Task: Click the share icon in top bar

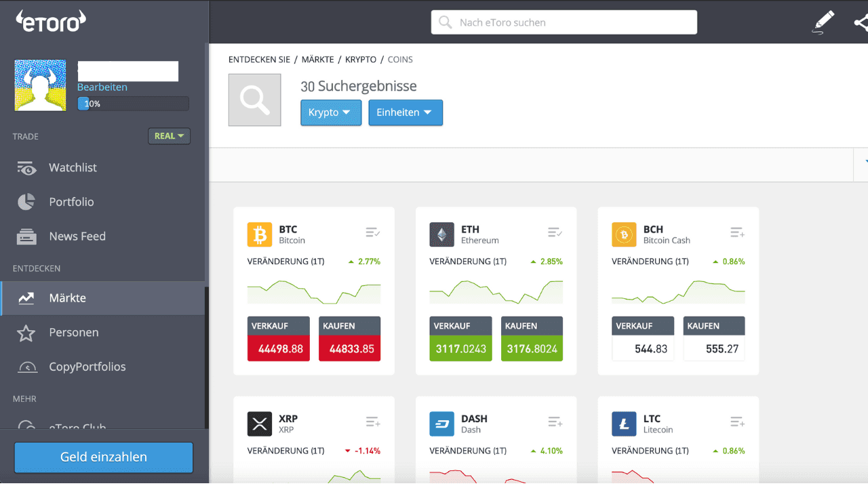Action: point(861,22)
